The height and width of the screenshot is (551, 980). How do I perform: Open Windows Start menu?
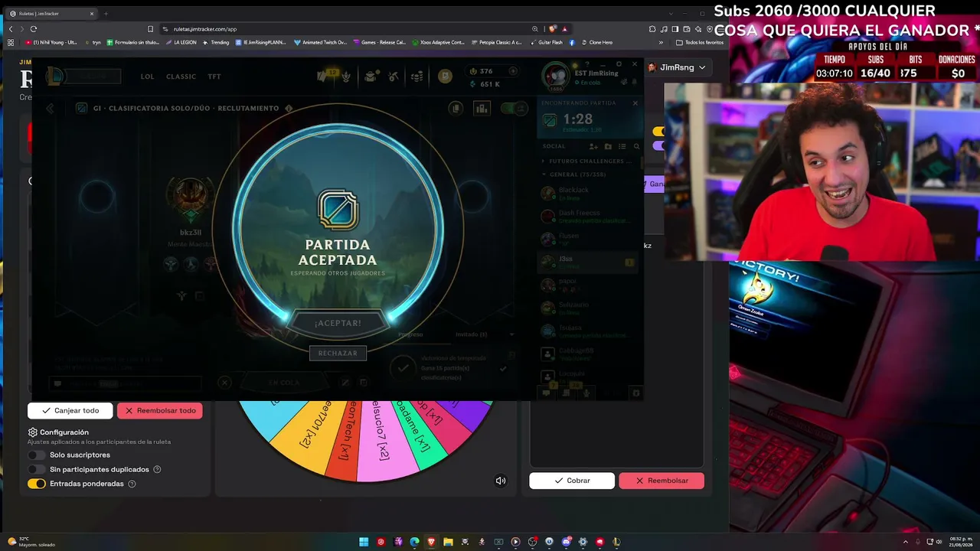point(364,542)
